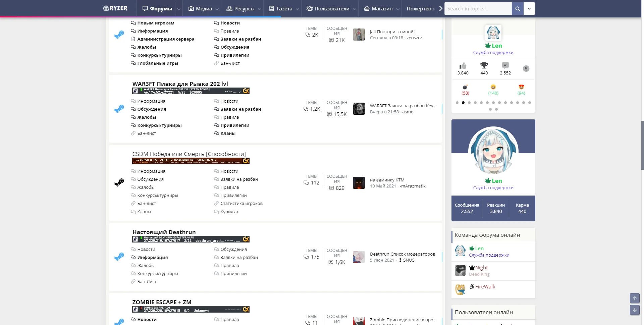Select the first carousel dot indicator
Screen dimensions: 644x325
click(x=457, y=103)
